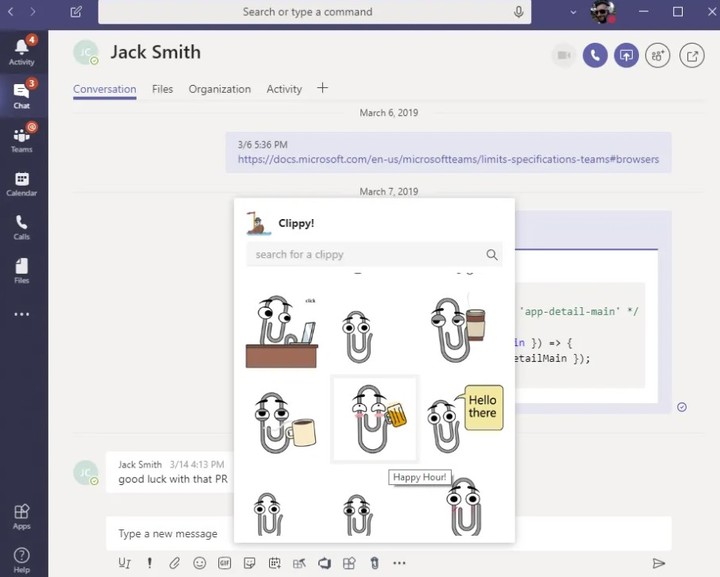This screenshot has height=577, width=720.
Task: Start an audio call with Jack Smith
Action: 595,56
